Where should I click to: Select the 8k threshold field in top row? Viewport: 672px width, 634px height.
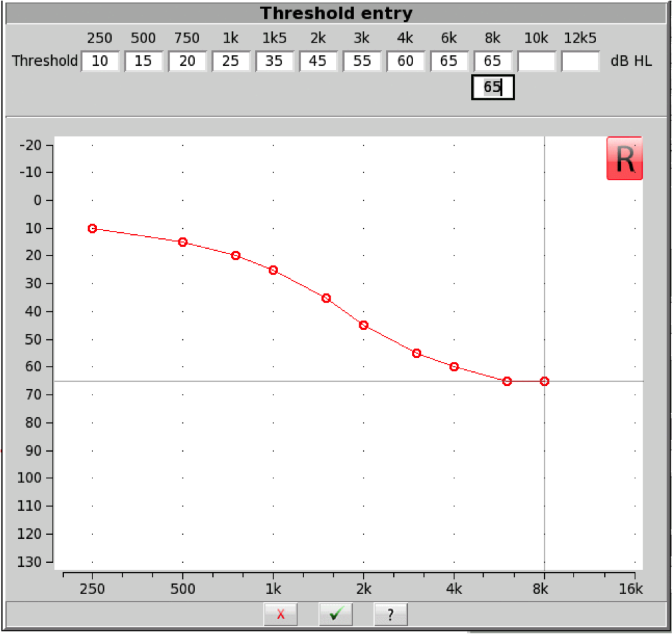coord(493,61)
